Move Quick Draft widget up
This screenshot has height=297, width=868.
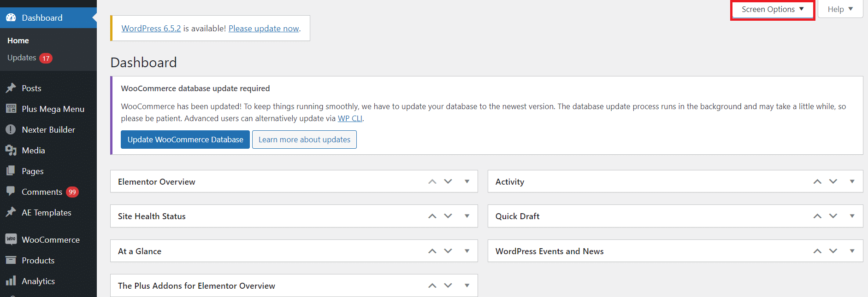pos(817,216)
